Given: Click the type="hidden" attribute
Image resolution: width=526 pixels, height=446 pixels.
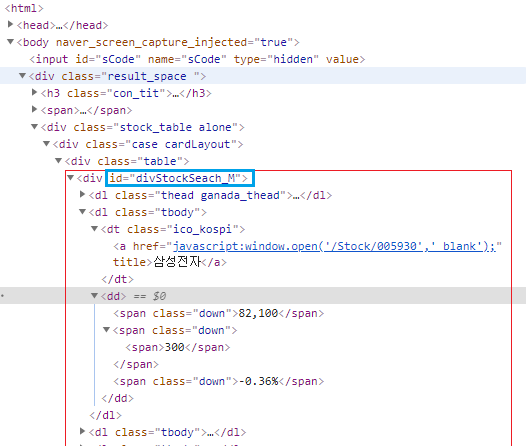Looking at the screenshot, I should coord(276,59).
